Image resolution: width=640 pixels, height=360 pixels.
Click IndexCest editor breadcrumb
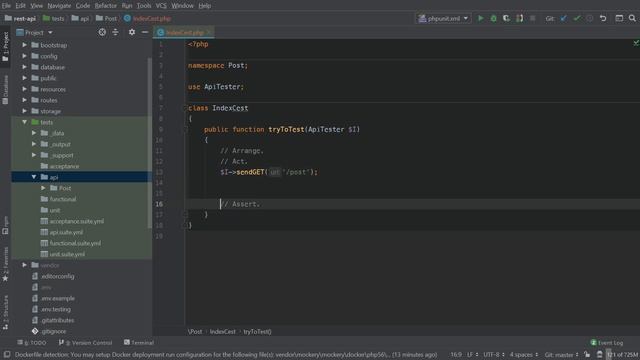click(x=222, y=332)
